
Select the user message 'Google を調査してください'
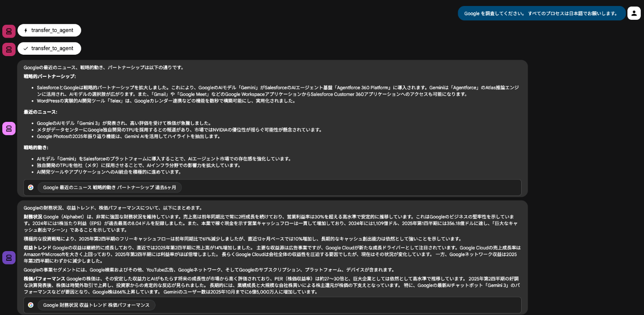pos(541,13)
